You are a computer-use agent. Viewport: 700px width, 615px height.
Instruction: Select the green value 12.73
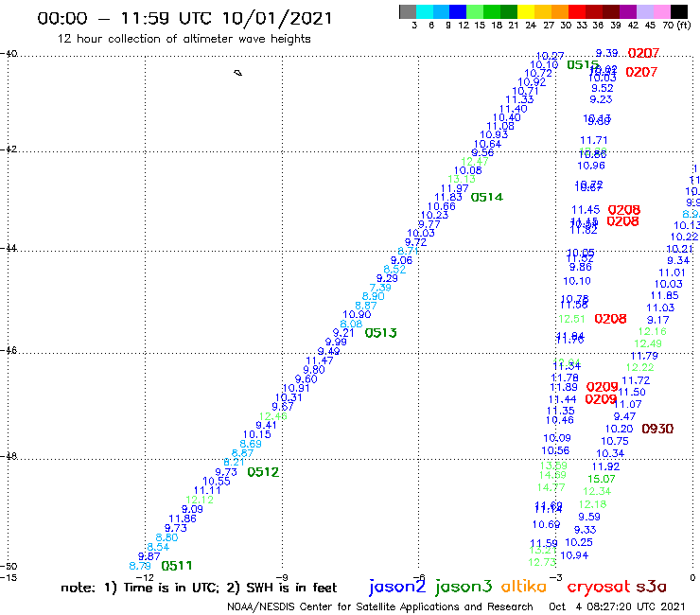(x=542, y=562)
